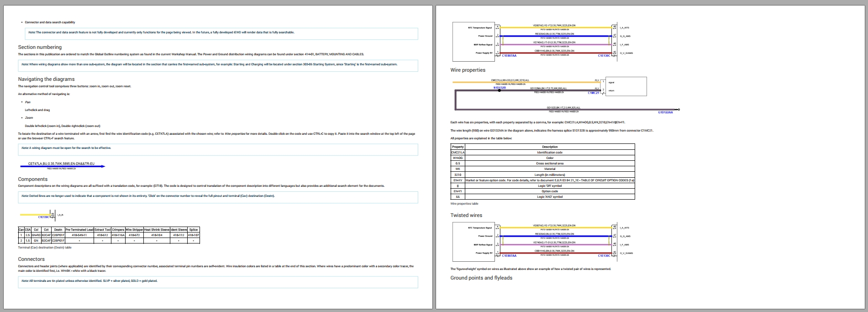
Task: Select the 'Left-click and drag' line
Action: (37, 110)
